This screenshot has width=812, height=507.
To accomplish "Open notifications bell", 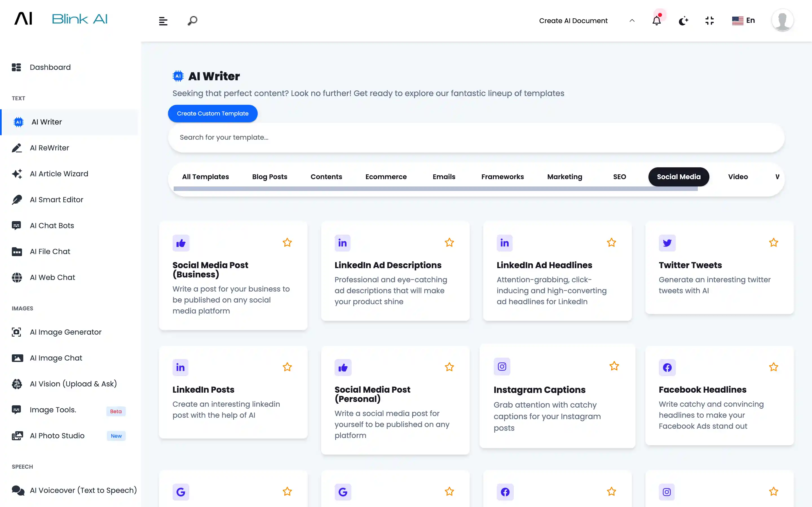I will coord(657,21).
